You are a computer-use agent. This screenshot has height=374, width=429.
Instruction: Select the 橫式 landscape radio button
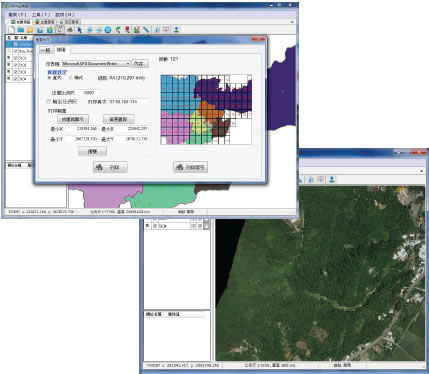pyautogui.click(x=71, y=78)
